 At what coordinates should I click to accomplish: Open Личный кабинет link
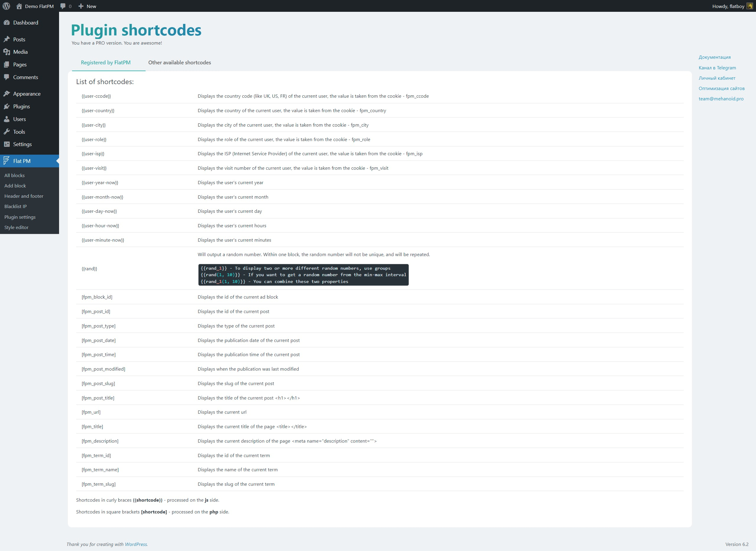pos(717,78)
